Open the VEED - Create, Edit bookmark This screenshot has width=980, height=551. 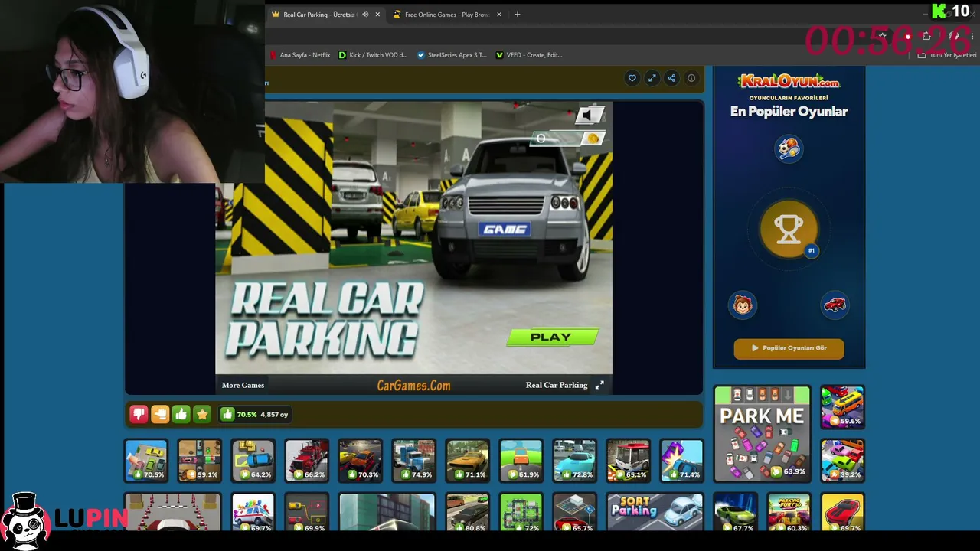529,55
